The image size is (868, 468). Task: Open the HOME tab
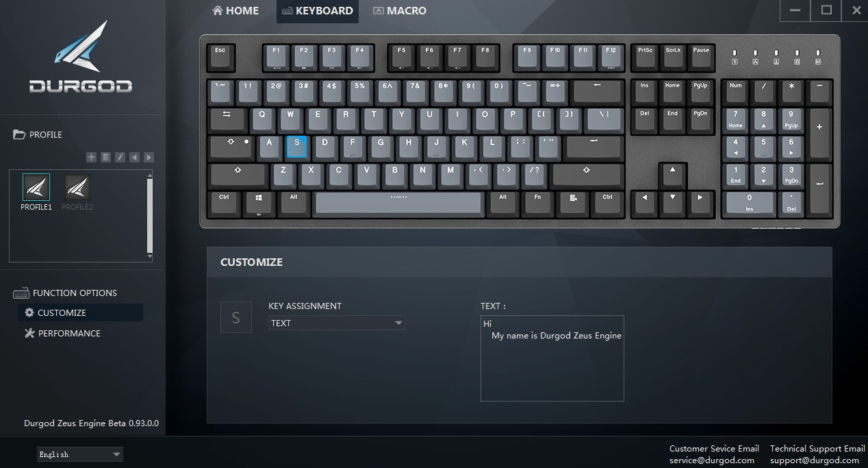(x=235, y=11)
